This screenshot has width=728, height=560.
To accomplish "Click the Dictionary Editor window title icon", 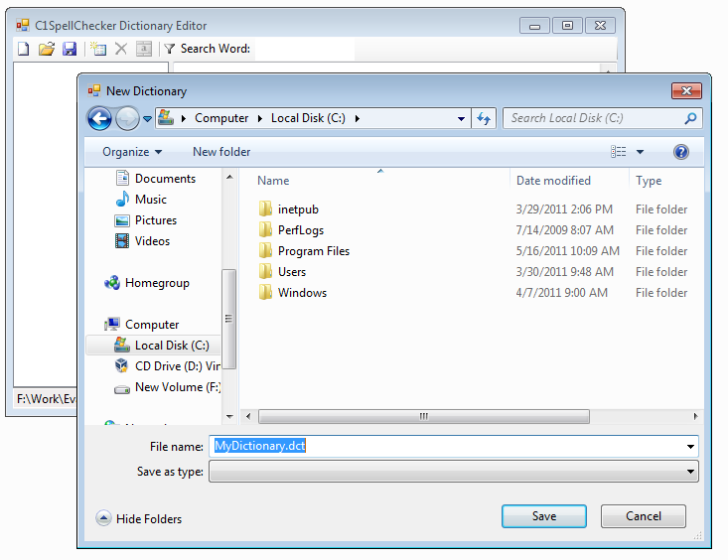I will [22, 25].
